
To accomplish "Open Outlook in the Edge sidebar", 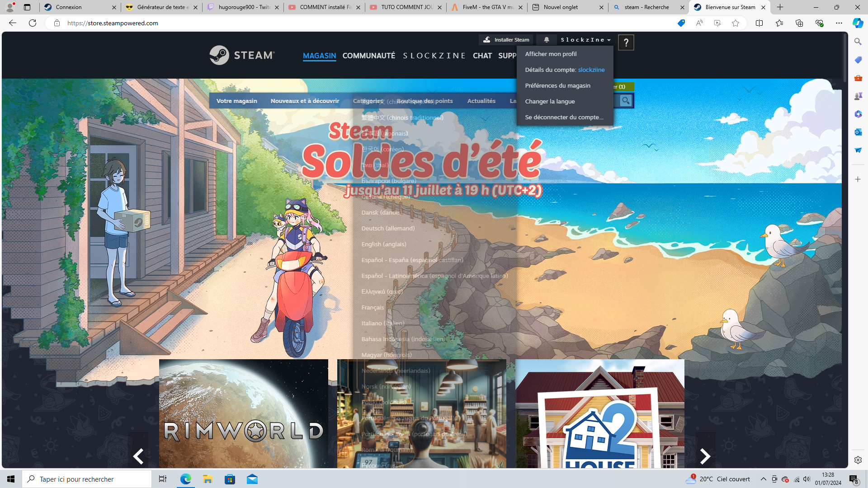I will 858,132.
